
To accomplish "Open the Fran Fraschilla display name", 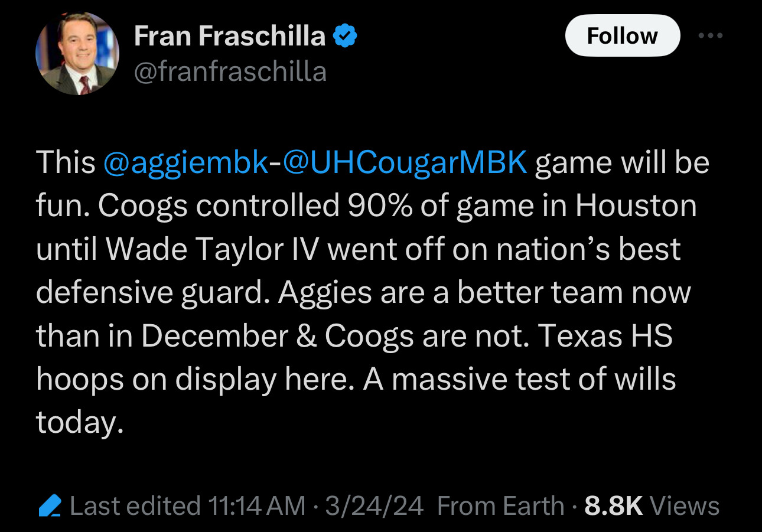I will (x=229, y=37).
